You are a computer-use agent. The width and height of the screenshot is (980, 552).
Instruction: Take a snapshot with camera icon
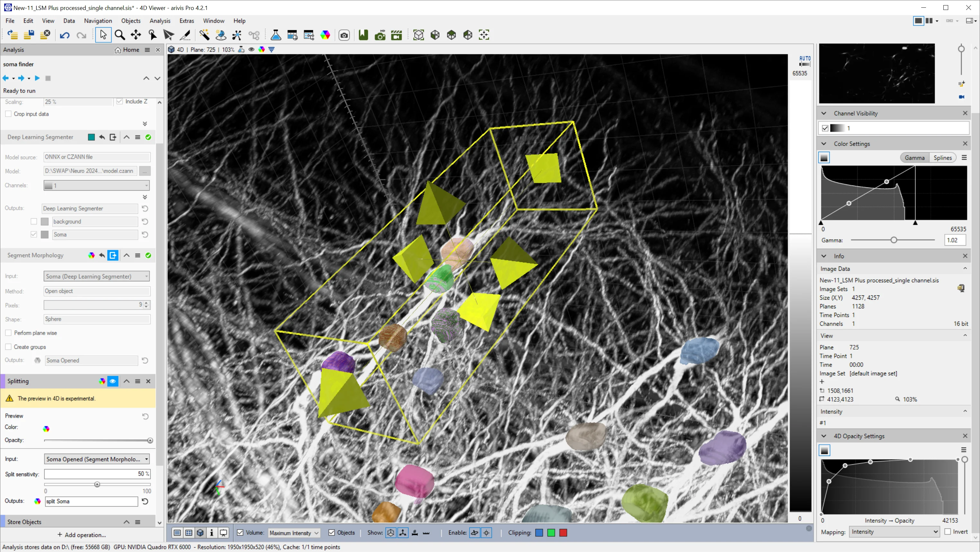click(x=344, y=35)
